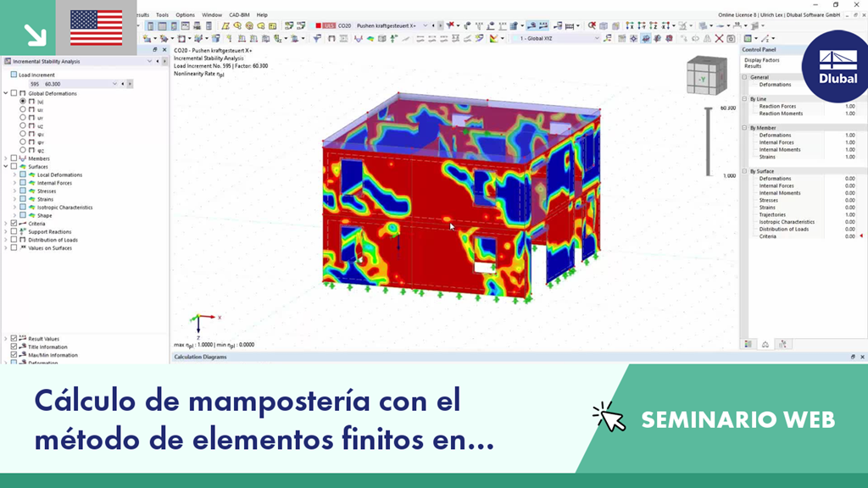Open the CAD-BIM menu
Image resolution: width=868 pixels, height=488 pixels.
pyautogui.click(x=239, y=15)
